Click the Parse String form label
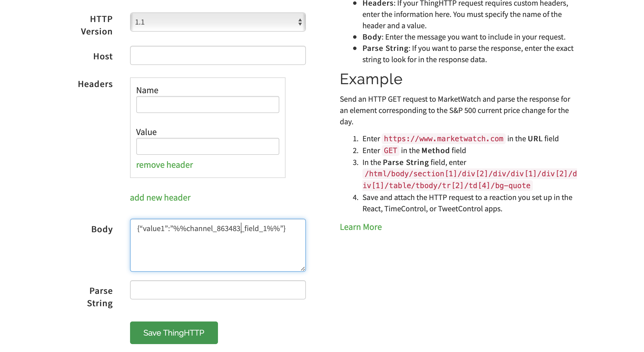Viewport: 644px width, 352px height. (x=100, y=297)
